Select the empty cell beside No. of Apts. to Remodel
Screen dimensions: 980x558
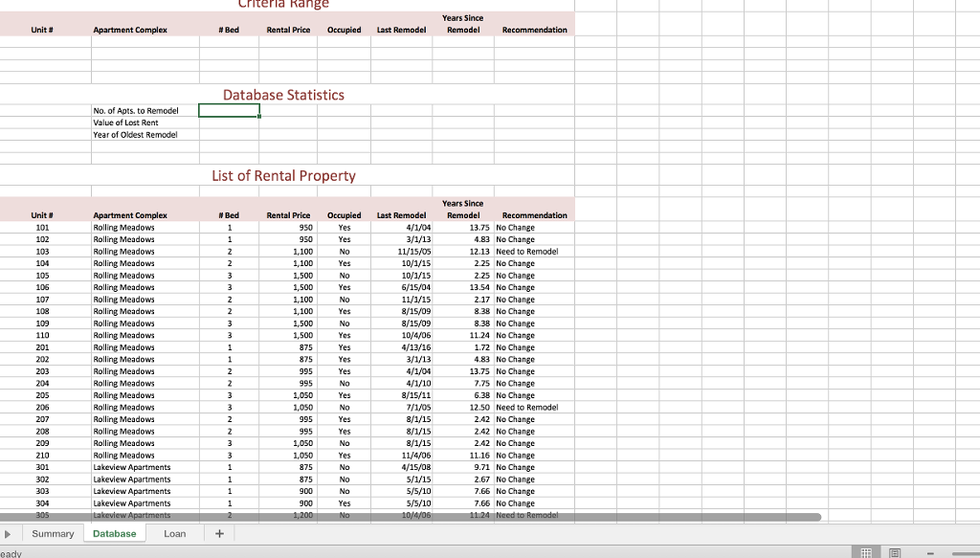tap(228, 110)
